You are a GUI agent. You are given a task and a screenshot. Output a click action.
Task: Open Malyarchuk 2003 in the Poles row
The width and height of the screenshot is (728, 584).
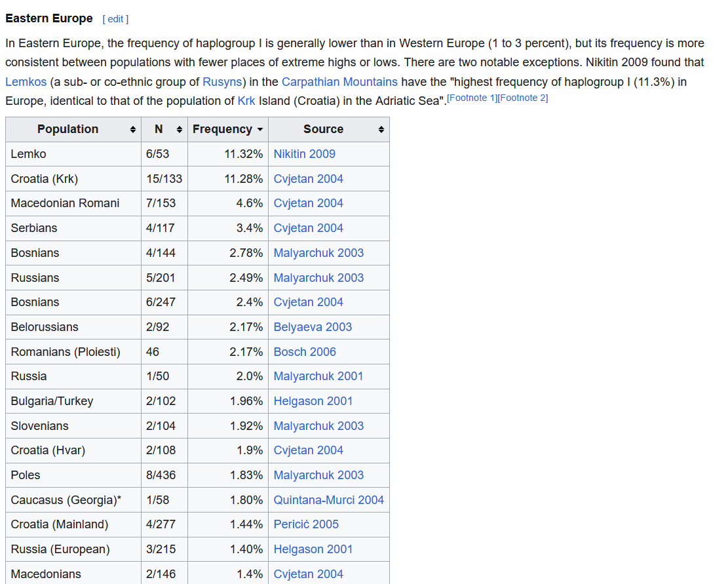(x=318, y=475)
